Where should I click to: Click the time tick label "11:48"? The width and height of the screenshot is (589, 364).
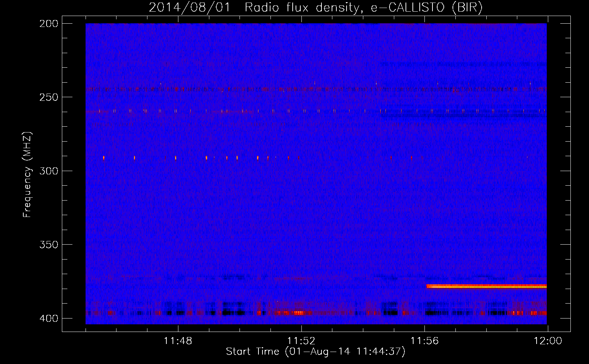(178, 341)
